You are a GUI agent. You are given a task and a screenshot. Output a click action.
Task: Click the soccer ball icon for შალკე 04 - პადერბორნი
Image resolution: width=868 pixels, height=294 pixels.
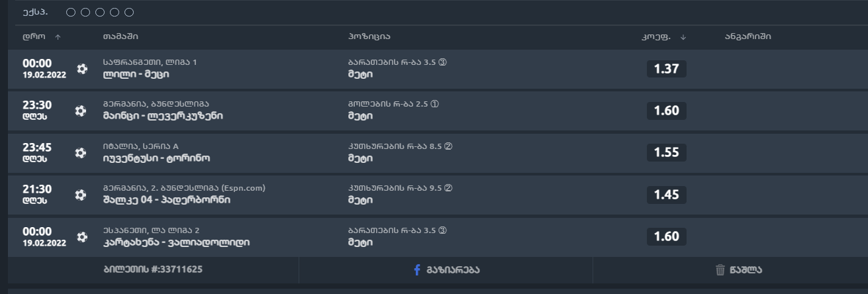coord(80,195)
